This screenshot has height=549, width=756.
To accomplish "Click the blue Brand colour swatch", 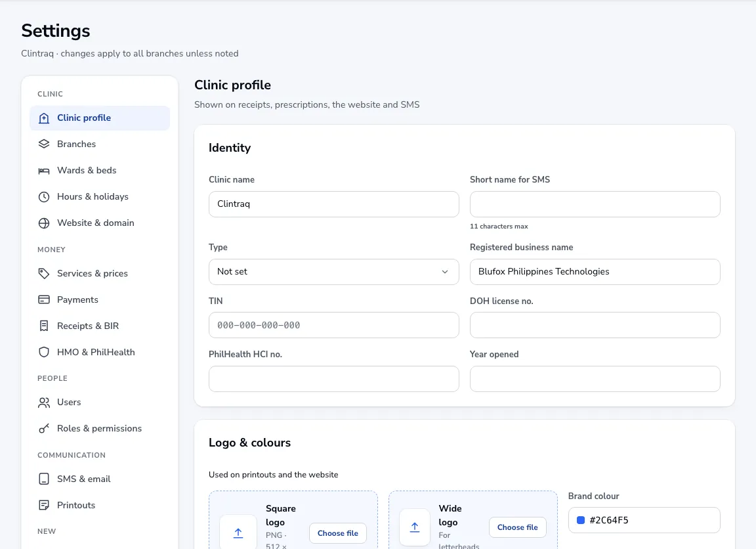I will point(581,520).
